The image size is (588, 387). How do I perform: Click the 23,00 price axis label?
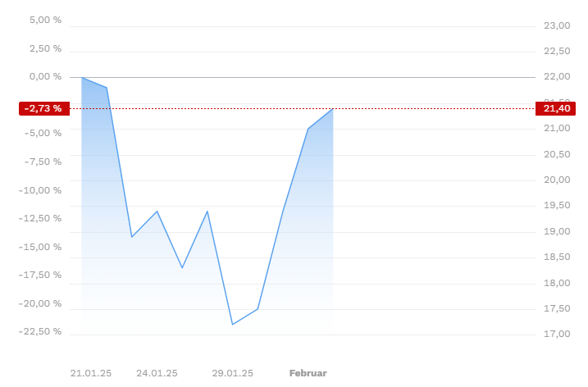click(x=557, y=25)
